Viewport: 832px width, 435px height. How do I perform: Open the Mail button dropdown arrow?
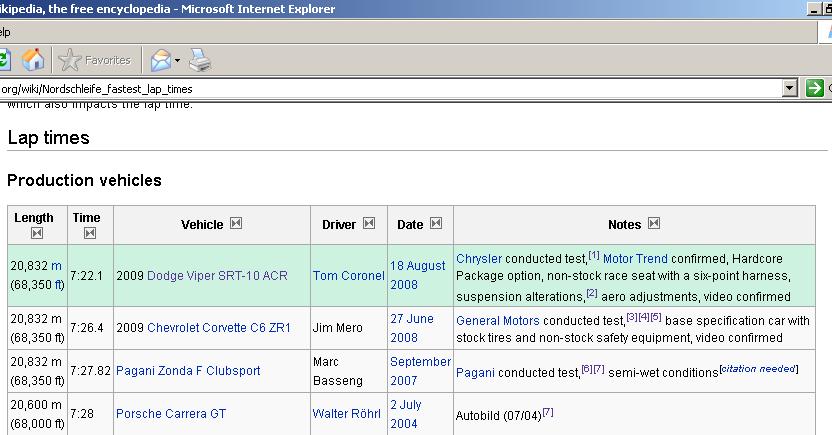coord(178,61)
